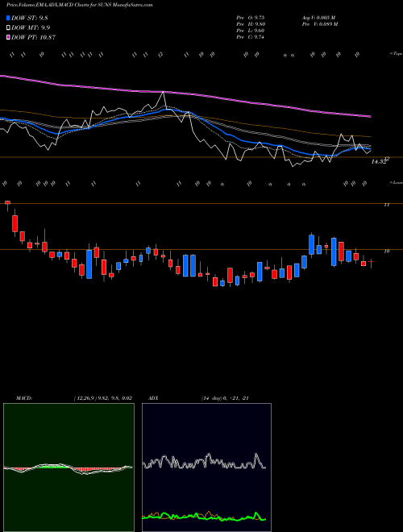403x532 pixels.
Task: Click the 'Pre L: 9.60' low value
Action: pos(251,31)
